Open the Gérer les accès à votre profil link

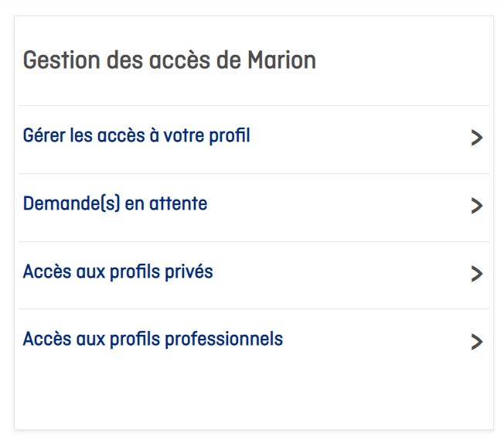pyautogui.click(x=137, y=137)
